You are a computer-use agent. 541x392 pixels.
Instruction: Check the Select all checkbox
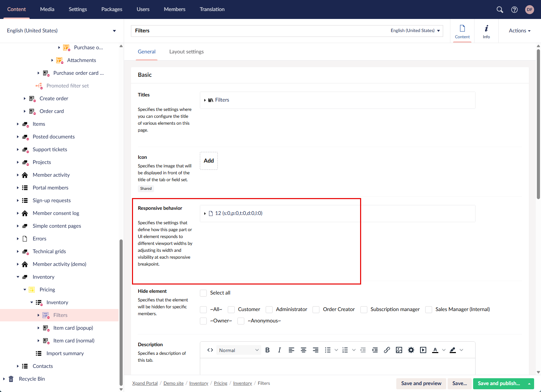pyautogui.click(x=204, y=293)
